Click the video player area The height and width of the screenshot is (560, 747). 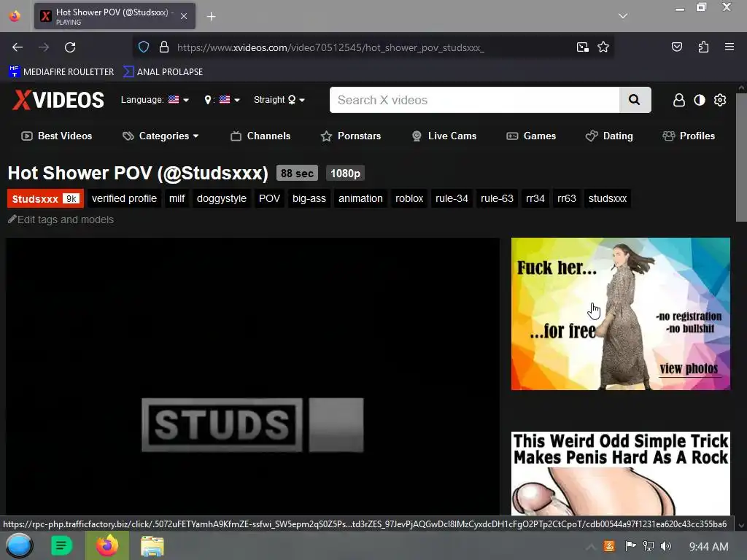(x=252, y=376)
